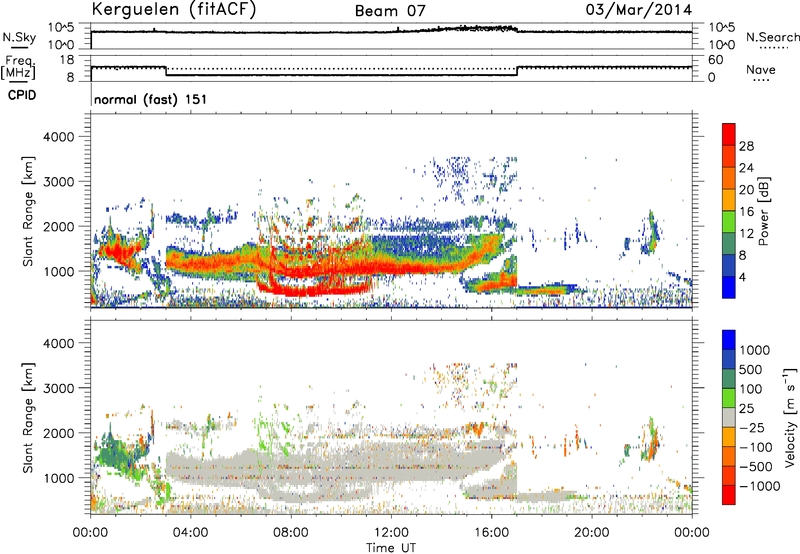Click the blue bottom of power colorbar
The height and width of the screenshot is (554, 800).
(x=729, y=287)
